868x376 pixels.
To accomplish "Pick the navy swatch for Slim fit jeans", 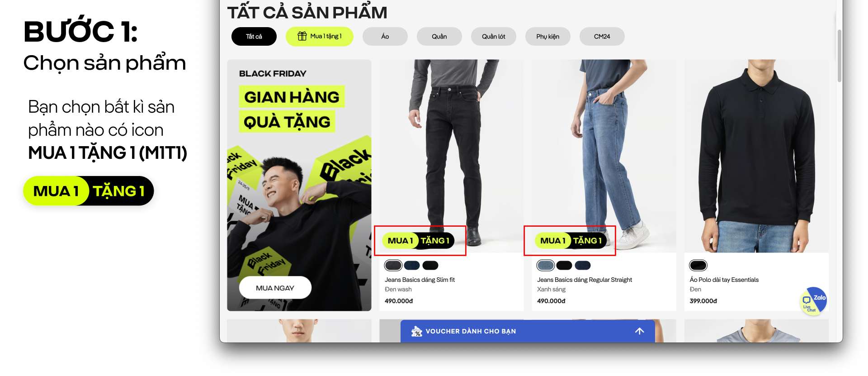I will [x=412, y=265].
